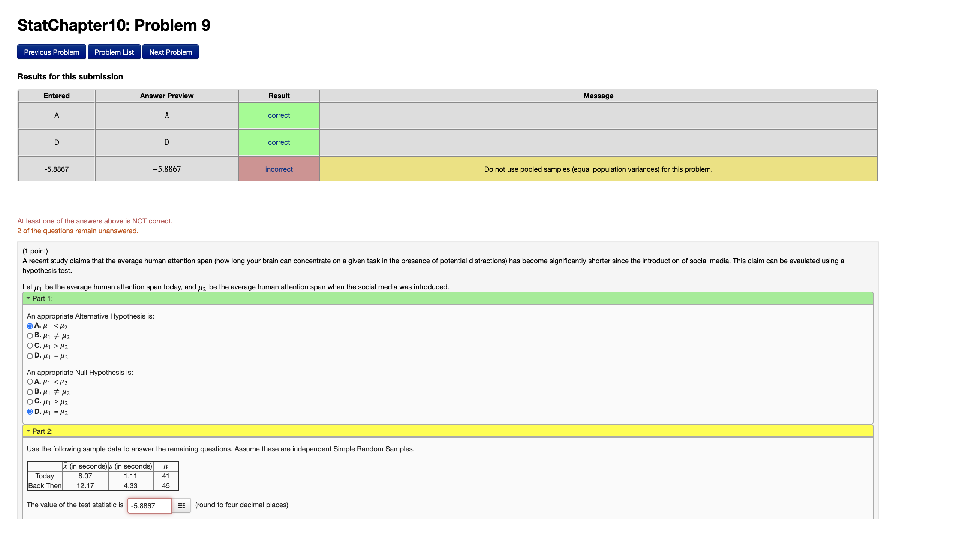
Task: Open the Problem List
Action: click(x=114, y=52)
